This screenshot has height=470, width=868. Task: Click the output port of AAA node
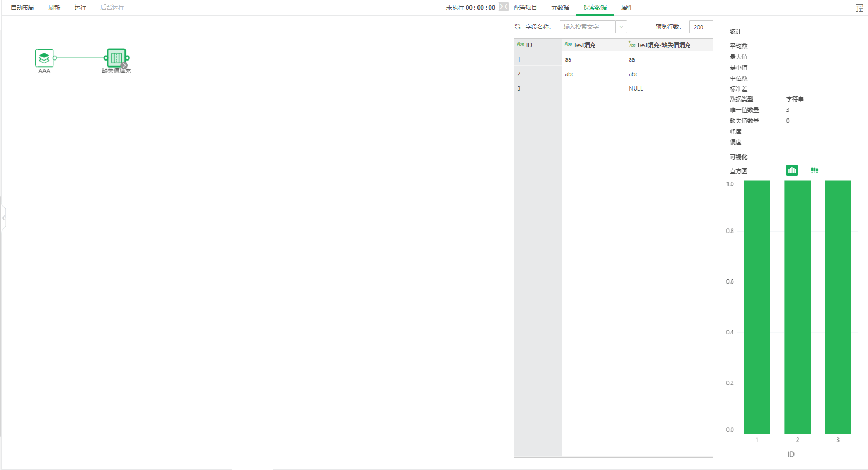55,58
